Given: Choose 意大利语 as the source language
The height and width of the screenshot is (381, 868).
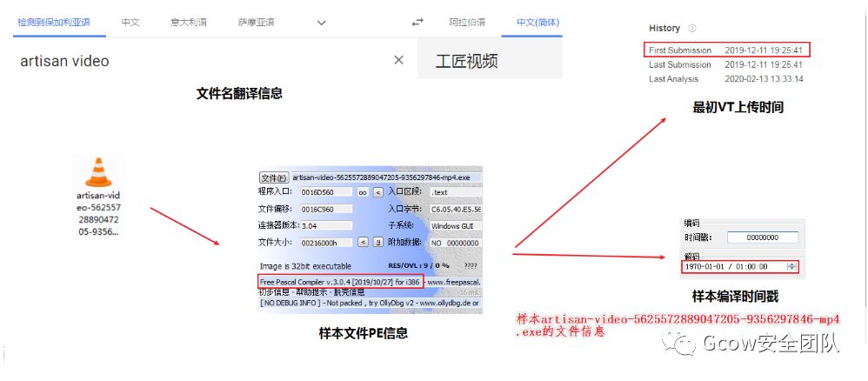Looking at the screenshot, I should [x=189, y=23].
